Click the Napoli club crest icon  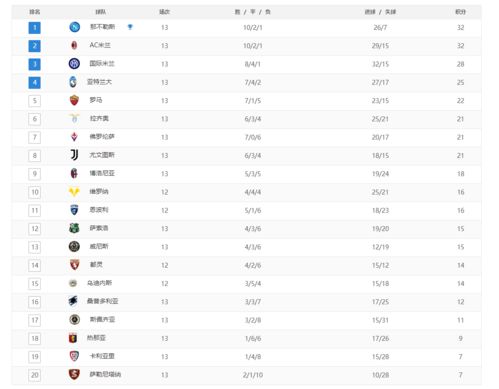[74, 27]
